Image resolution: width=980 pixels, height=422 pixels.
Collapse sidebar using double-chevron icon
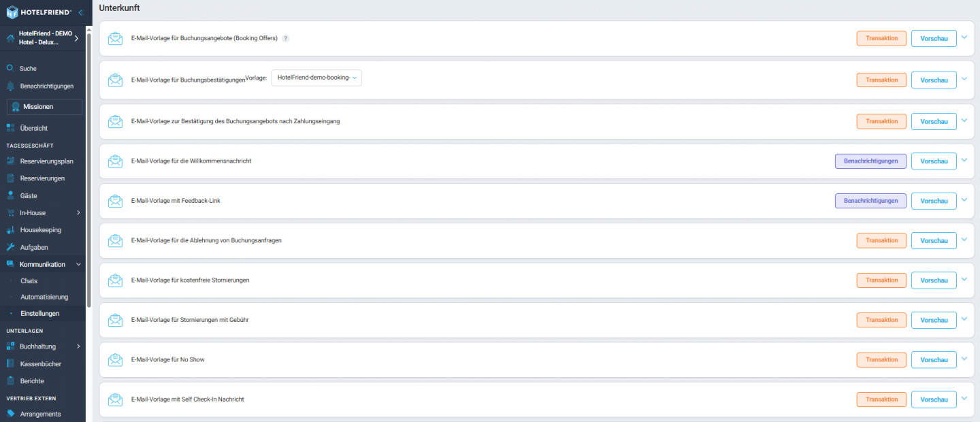(80, 12)
